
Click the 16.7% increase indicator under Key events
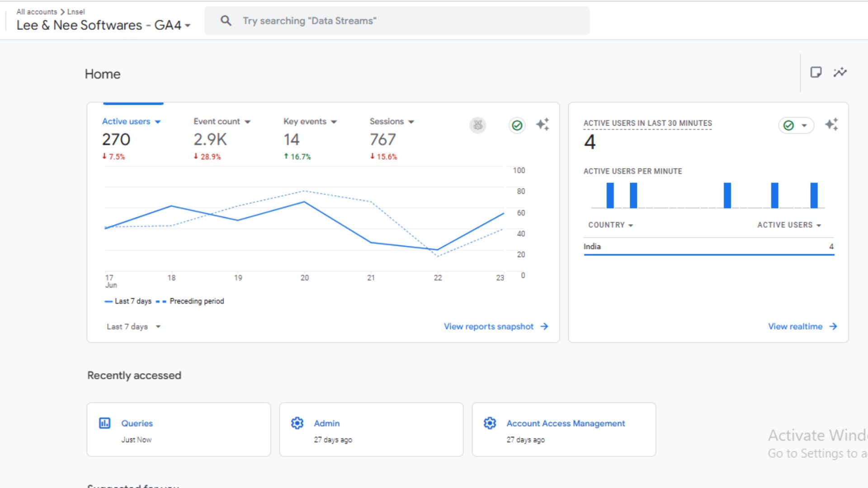pos(297,157)
